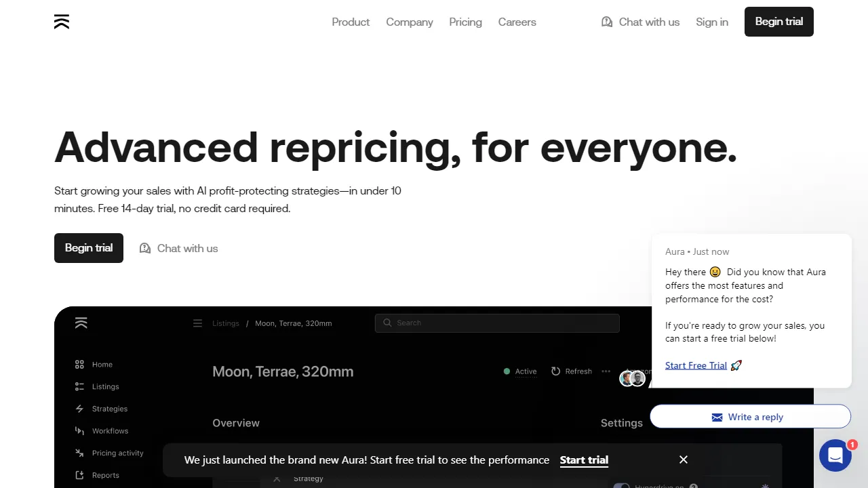Click the Aura chat message bubble
The image size is (868, 488).
click(x=751, y=311)
